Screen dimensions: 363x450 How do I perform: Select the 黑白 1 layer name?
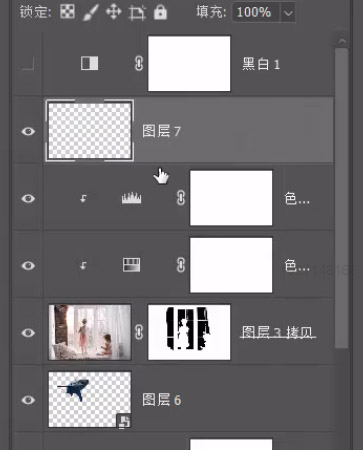pyautogui.click(x=261, y=64)
